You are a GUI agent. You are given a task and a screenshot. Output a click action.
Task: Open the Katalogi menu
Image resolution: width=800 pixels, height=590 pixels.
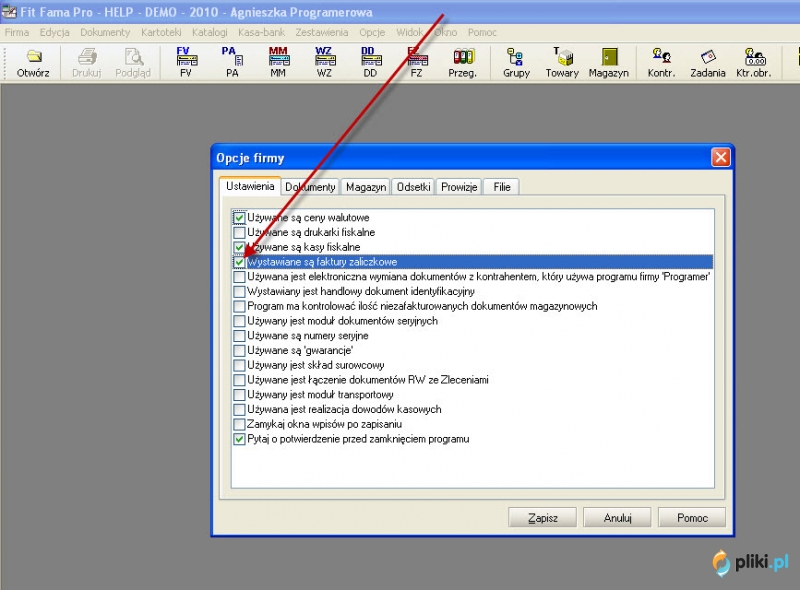pyautogui.click(x=210, y=33)
